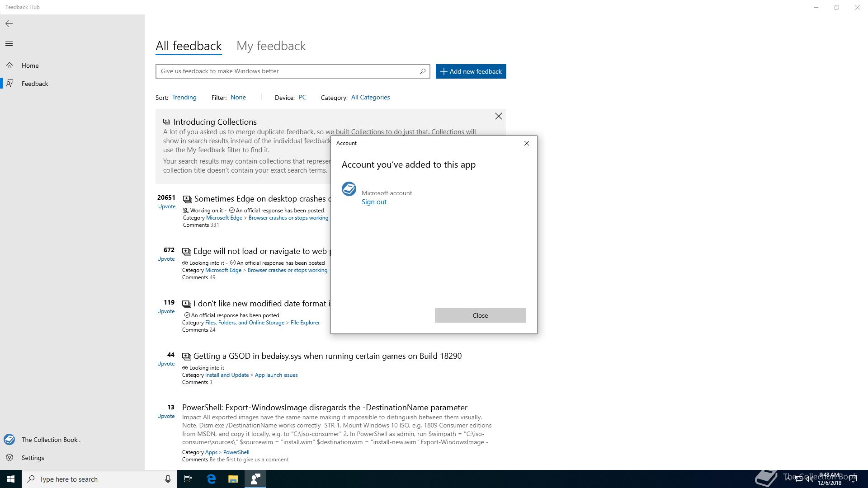Click the Looking into it icon on Edge load item
The height and width of the screenshot is (488, 868).
tap(185, 263)
